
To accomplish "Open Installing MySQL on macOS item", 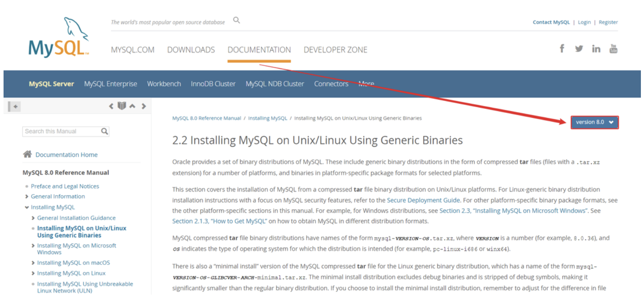I will 74,263.
